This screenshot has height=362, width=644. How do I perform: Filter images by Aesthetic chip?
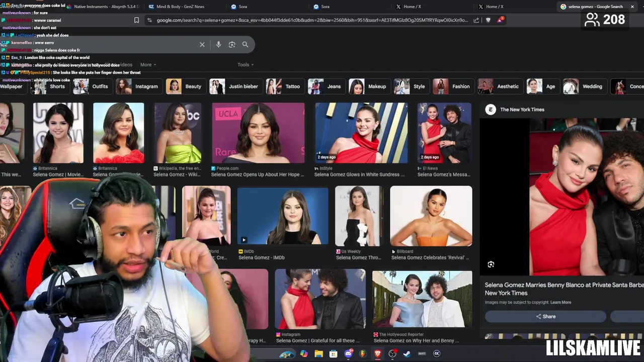[x=500, y=86]
